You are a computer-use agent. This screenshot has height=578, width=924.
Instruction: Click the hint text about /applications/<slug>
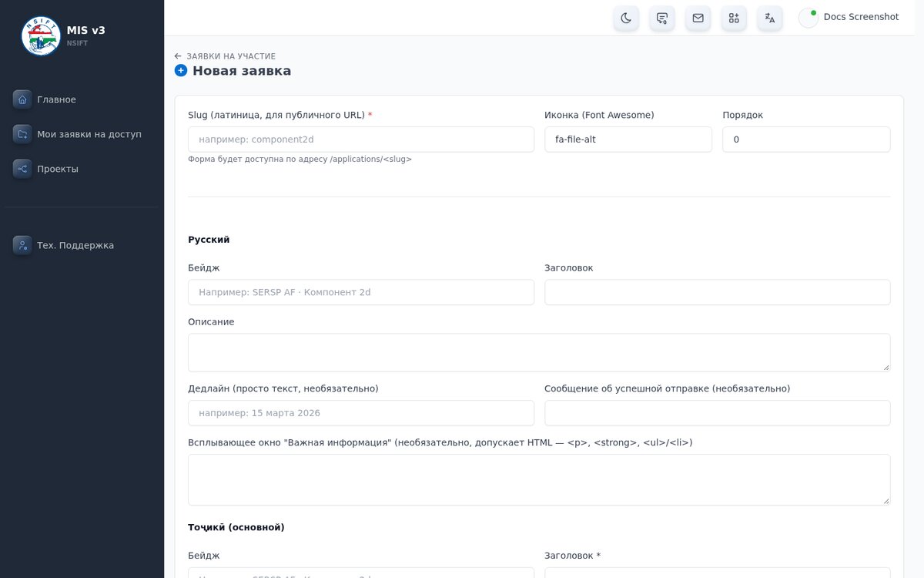[x=300, y=160]
